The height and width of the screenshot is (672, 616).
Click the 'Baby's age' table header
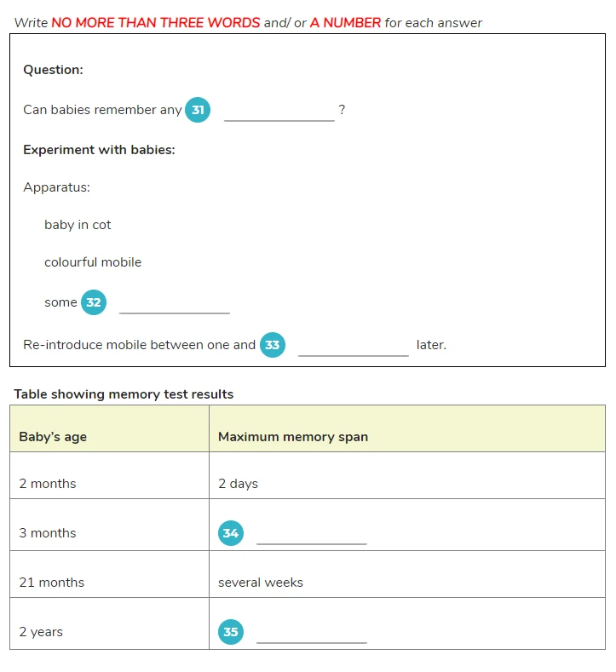[109, 428]
